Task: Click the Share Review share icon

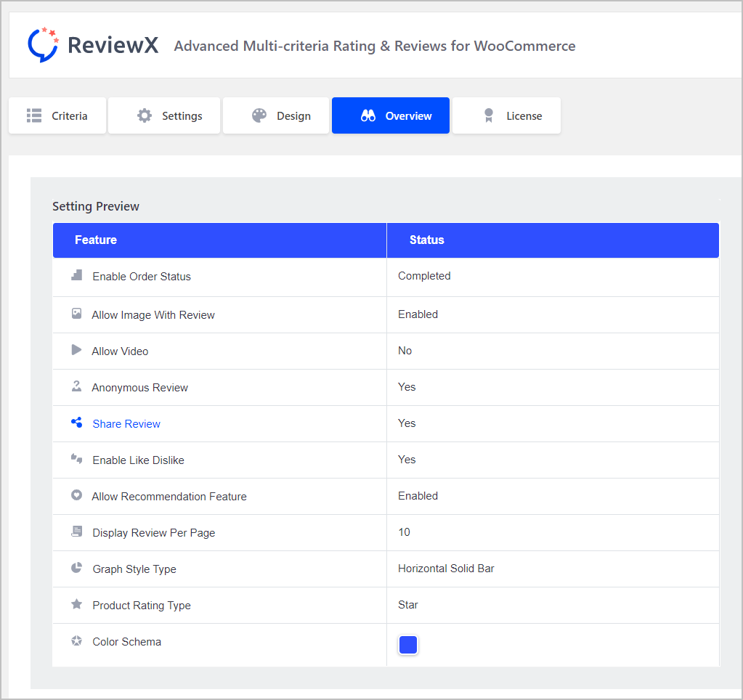Action: (x=76, y=423)
